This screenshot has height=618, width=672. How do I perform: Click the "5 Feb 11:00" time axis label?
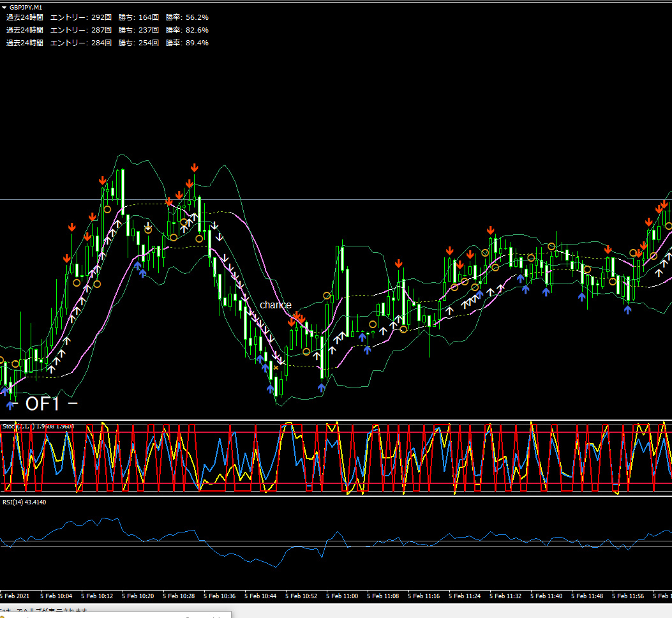342,596
